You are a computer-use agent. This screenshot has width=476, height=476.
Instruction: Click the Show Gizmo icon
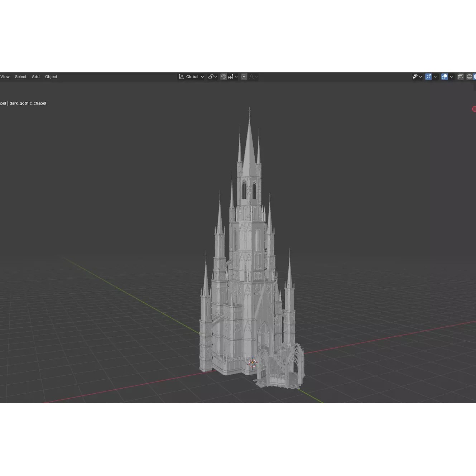click(428, 77)
